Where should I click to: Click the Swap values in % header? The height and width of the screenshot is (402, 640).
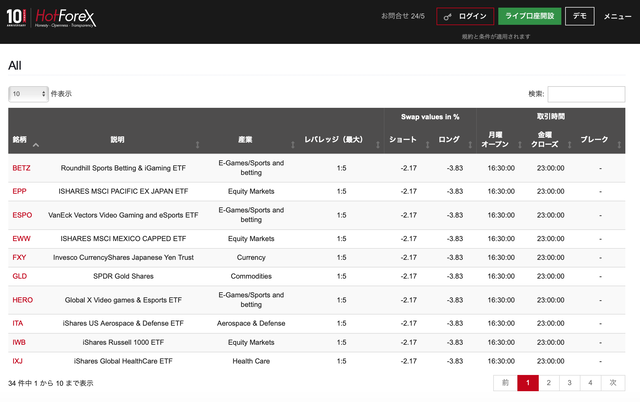coord(430,117)
